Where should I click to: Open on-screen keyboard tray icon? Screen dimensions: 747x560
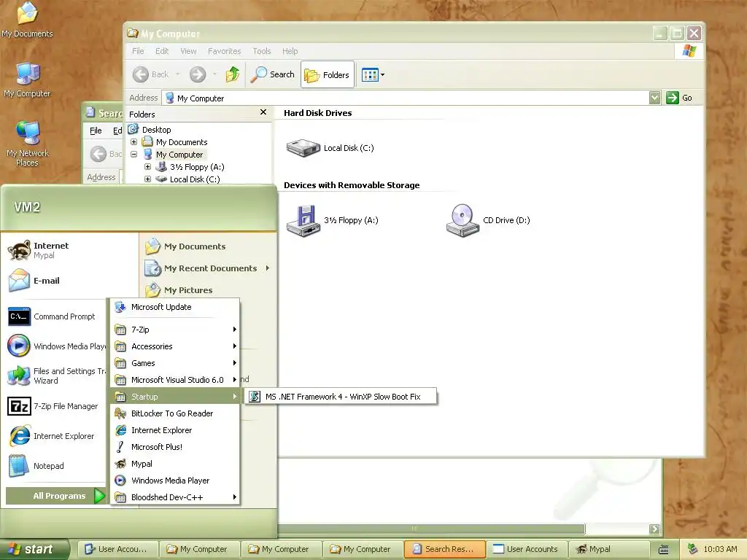click(x=663, y=550)
